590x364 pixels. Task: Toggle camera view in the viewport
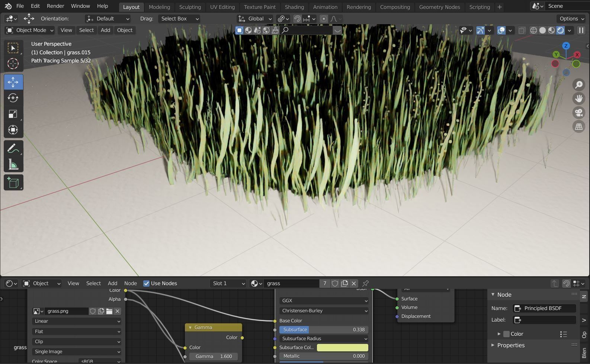[579, 112]
